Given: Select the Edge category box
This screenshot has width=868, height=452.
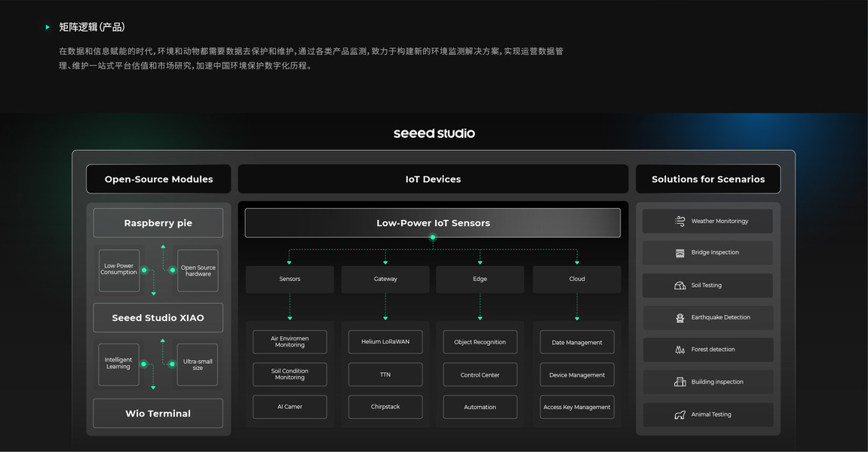Looking at the screenshot, I should point(480,279).
